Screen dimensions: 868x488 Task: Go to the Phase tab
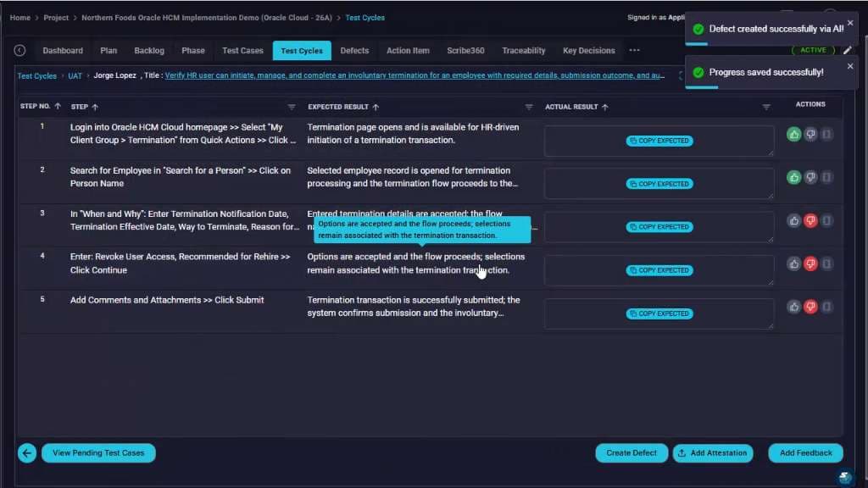[x=193, y=50]
